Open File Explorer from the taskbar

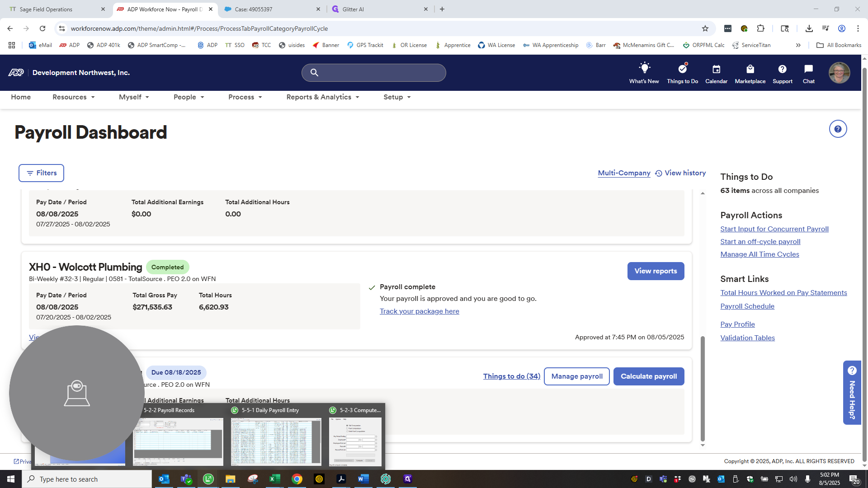pos(230,479)
